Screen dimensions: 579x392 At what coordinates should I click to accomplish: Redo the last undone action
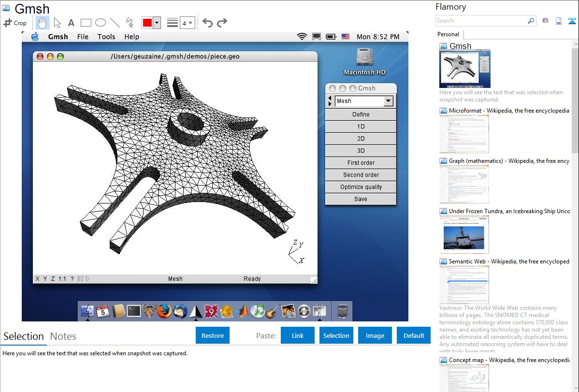[222, 23]
